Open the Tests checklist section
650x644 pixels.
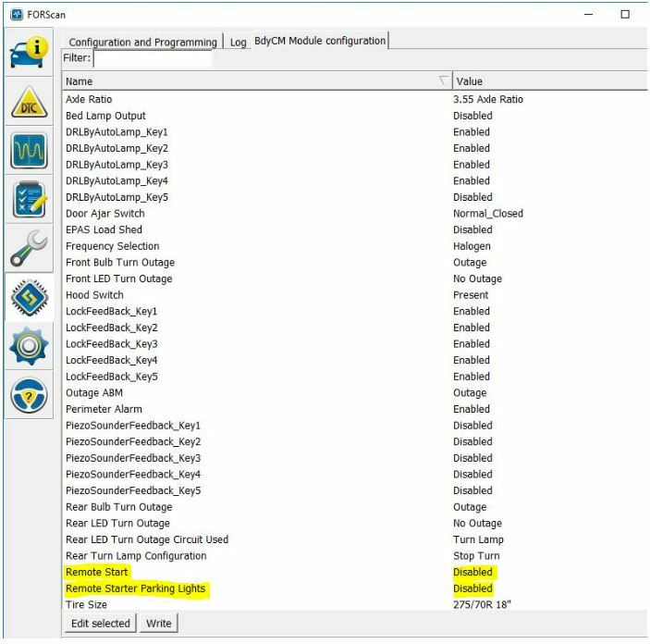(x=29, y=200)
